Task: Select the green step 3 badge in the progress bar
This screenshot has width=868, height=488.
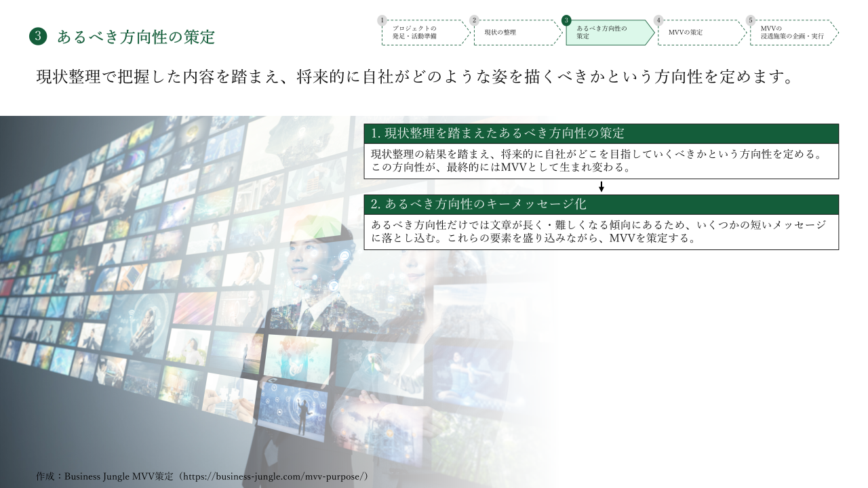Action: [566, 20]
